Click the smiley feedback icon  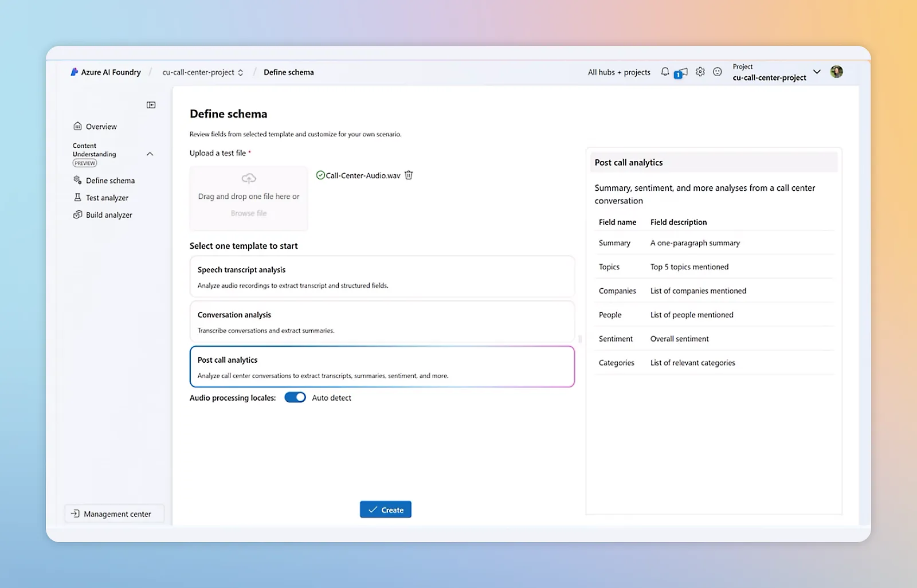717,72
